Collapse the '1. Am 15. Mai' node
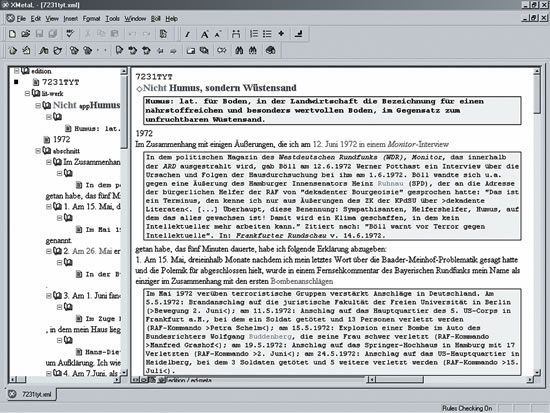Viewport: 550px width, 413px height. 49,207
